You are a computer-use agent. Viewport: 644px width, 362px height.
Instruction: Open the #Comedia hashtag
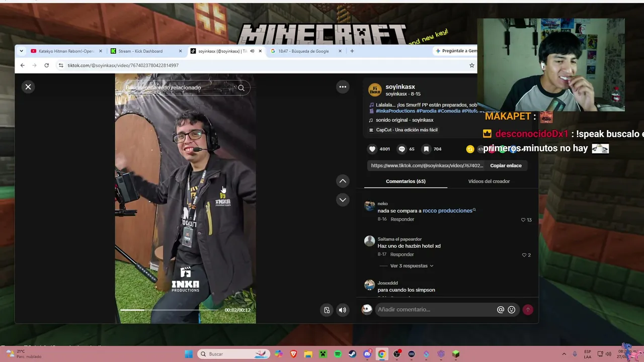449,111
